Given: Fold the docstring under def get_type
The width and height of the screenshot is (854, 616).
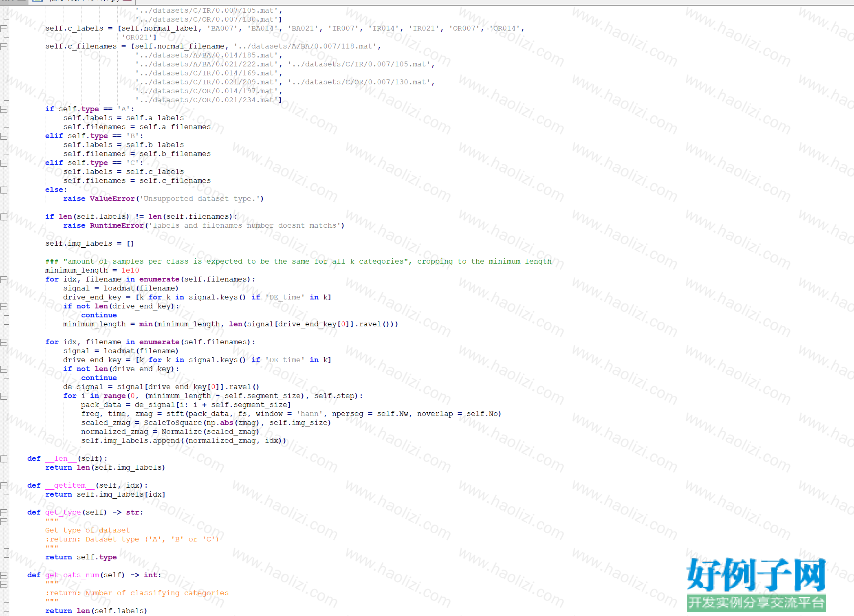Looking at the screenshot, I should tap(4, 521).
